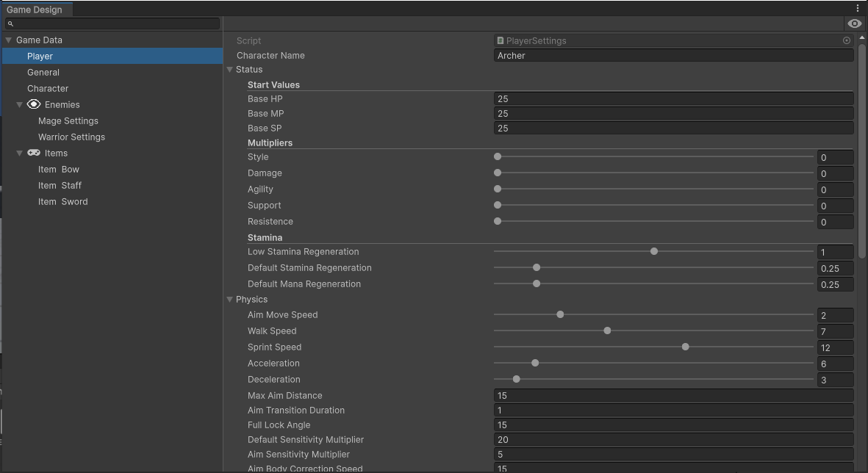Click the gamepad icon beside Items

34,153
